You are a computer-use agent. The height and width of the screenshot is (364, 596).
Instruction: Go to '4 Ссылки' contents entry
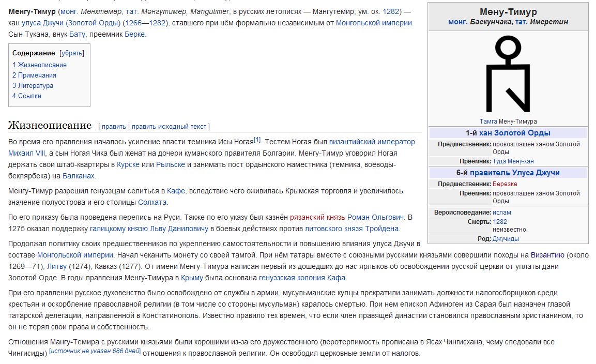pos(27,96)
